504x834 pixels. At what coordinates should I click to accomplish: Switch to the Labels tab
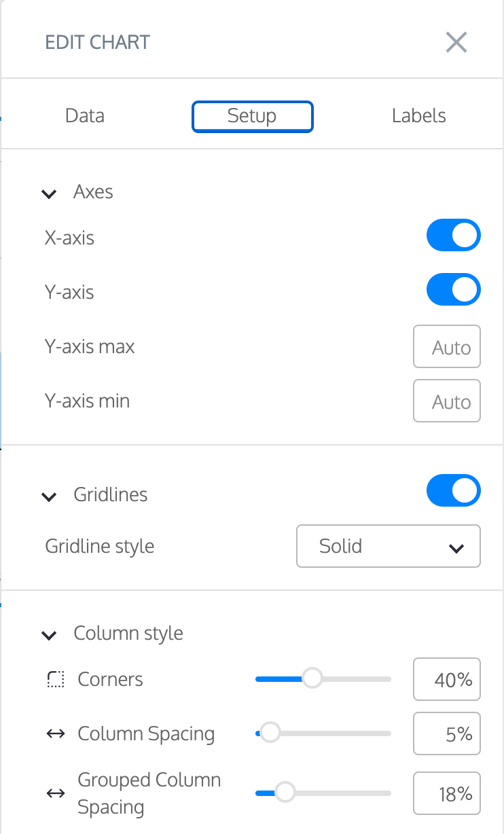(419, 115)
